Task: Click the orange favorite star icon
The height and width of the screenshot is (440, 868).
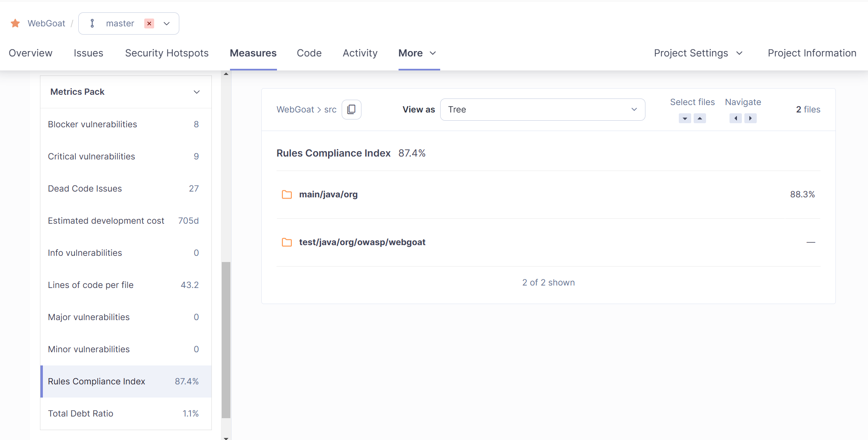Action: 15,23
